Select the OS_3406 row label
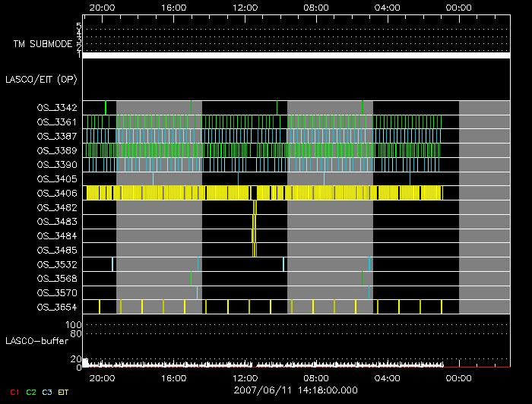 click(x=57, y=193)
